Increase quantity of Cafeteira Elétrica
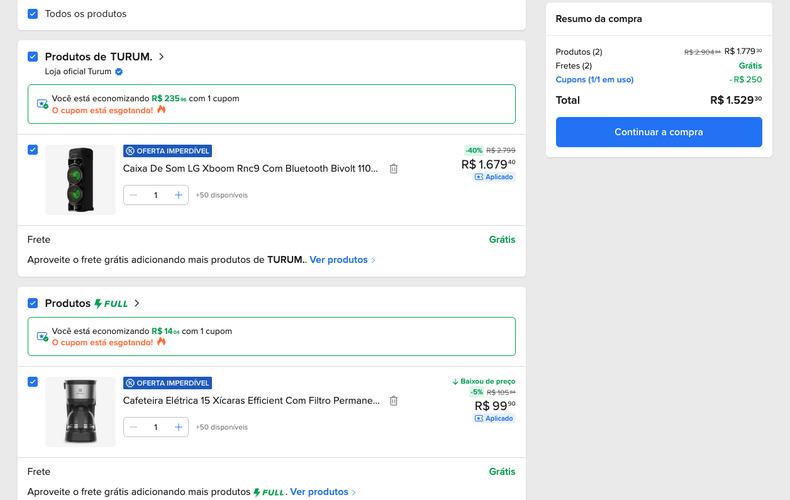Viewport: 790px width, 500px height. click(x=178, y=427)
